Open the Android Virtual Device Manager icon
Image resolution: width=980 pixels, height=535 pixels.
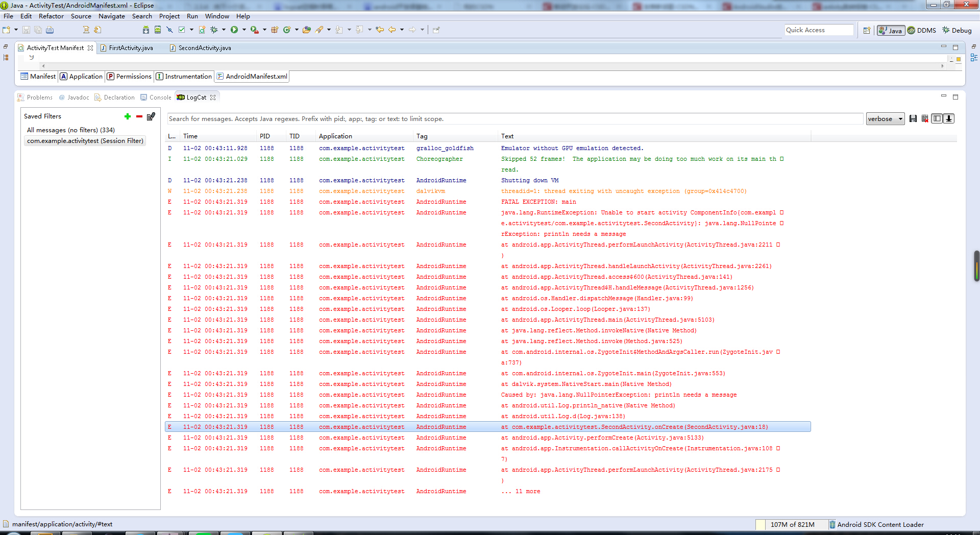158,30
